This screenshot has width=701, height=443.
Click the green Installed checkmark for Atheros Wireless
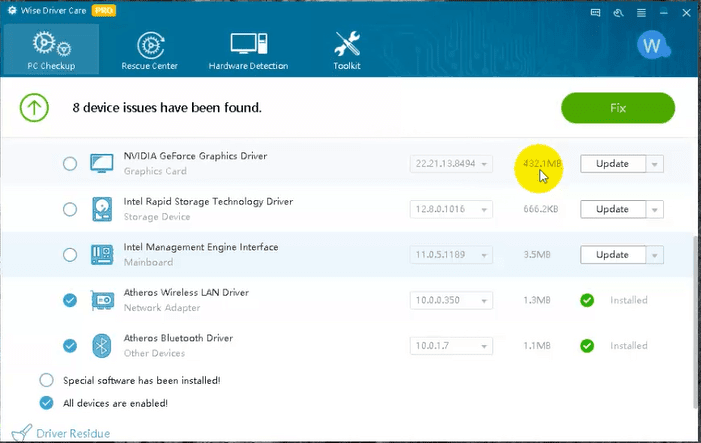[x=587, y=300]
